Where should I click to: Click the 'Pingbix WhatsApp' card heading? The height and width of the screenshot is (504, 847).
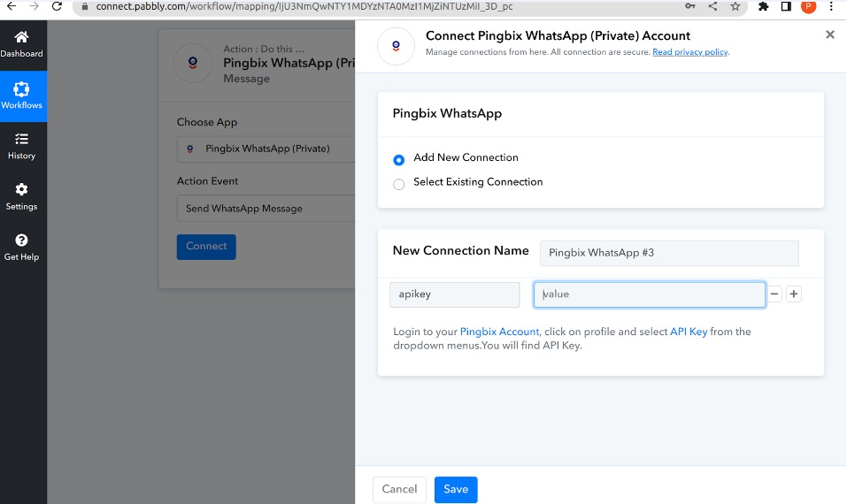point(447,113)
